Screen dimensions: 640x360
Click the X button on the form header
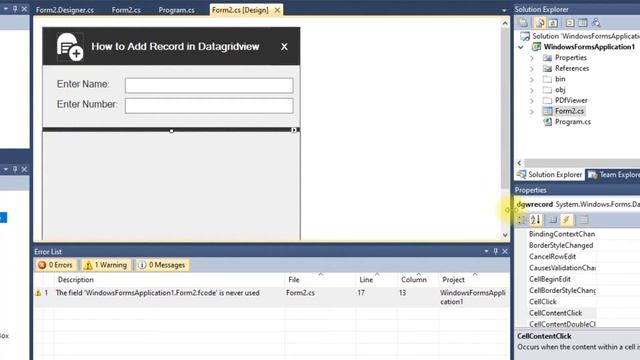(x=284, y=47)
